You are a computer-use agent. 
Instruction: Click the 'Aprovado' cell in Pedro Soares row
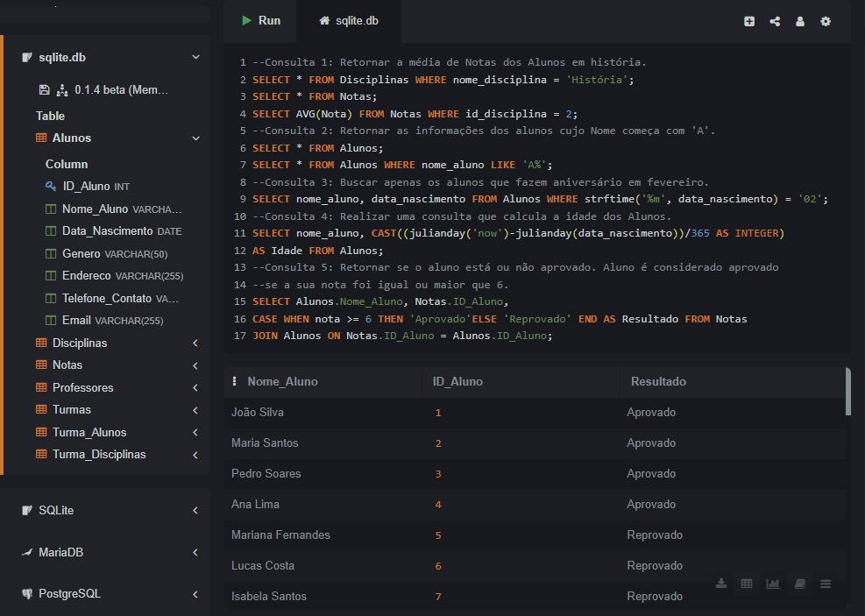coord(651,474)
